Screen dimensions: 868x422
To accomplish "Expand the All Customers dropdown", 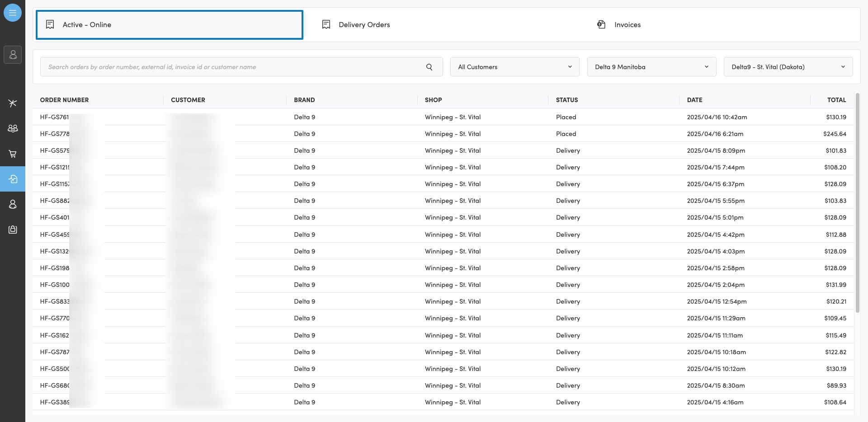I will (x=514, y=67).
